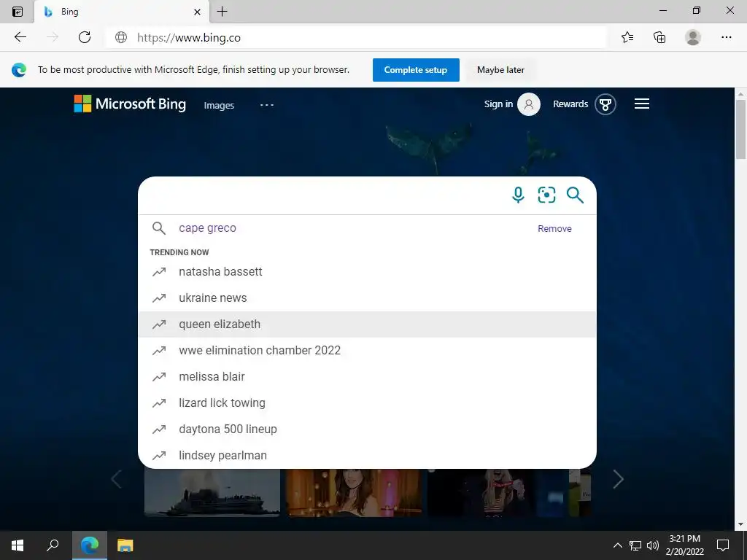747x560 pixels.
Task: Click the globe site info icon
Action: coord(121,37)
